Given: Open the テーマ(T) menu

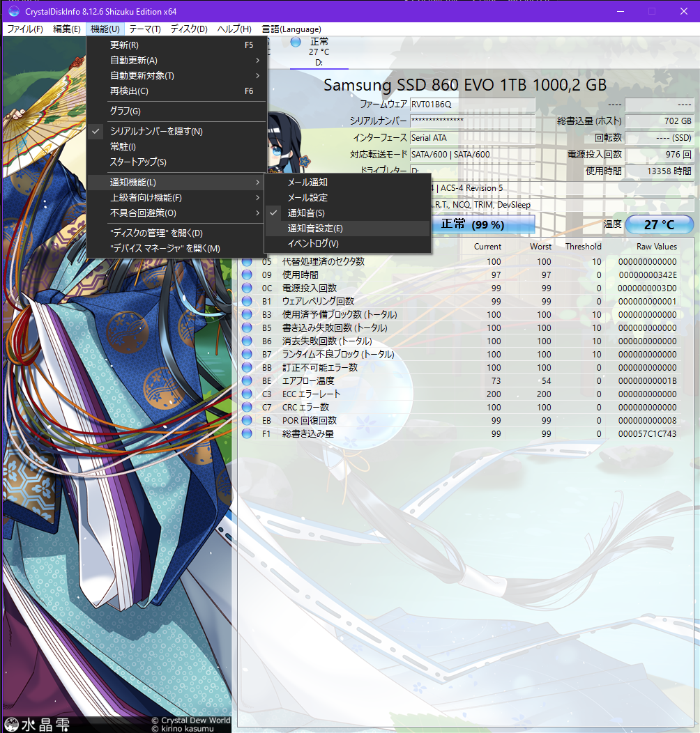Looking at the screenshot, I should [x=145, y=29].
